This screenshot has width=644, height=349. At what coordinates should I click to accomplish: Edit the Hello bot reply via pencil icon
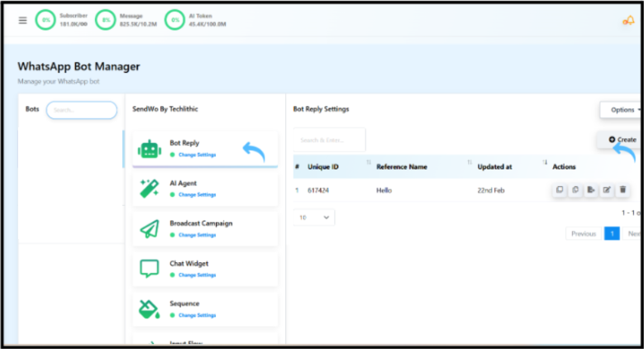tap(607, 190)
